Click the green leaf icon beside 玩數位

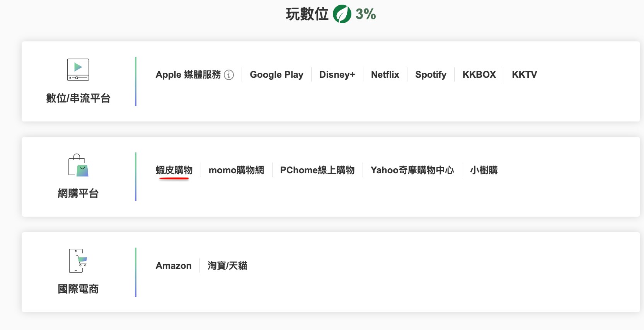tap(342, 14)
